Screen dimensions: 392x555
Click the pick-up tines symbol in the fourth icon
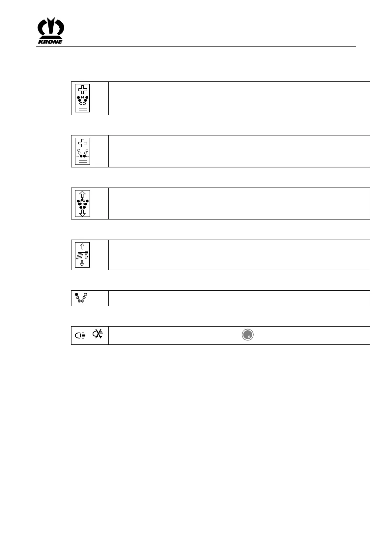(x=82, y=255)
